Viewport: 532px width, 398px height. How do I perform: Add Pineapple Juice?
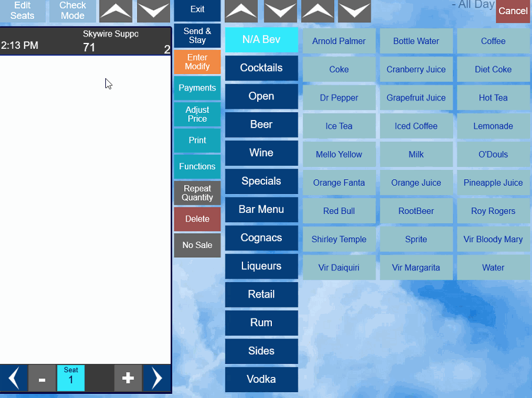pos(493,183)
